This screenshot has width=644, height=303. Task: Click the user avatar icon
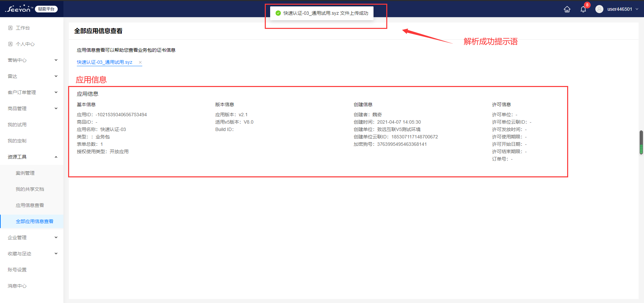coord(599,9)
